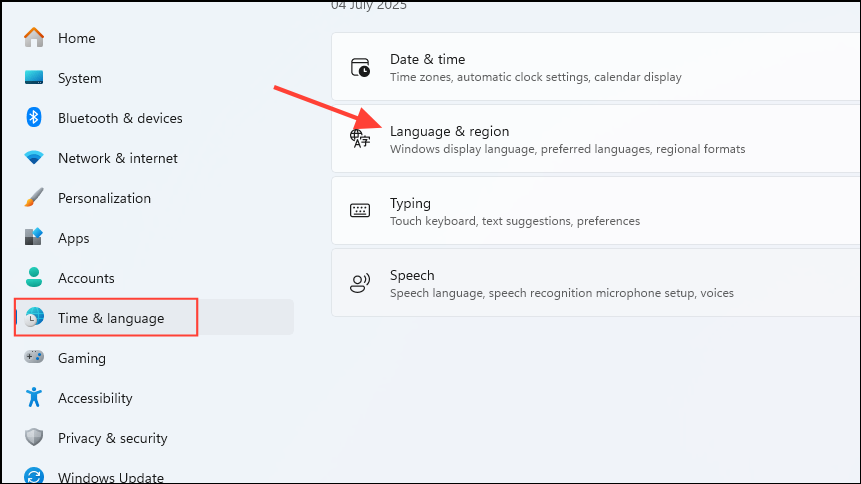
Task: Click the Typing keyboard icon
Action: pos(360,211)
